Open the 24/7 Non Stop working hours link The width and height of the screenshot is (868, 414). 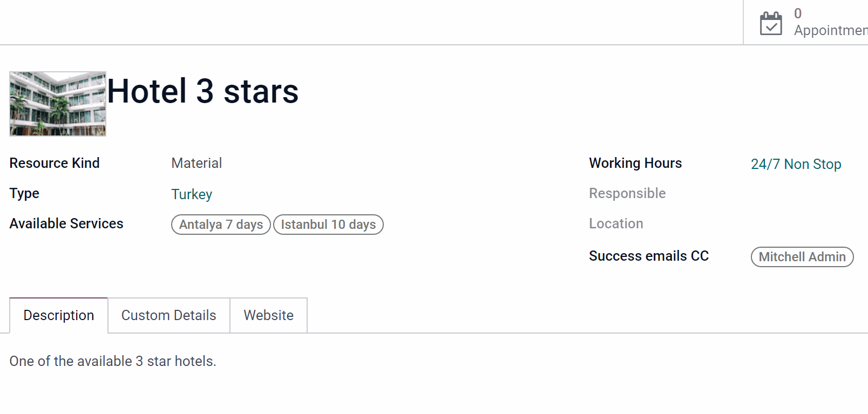coord(796,164)
